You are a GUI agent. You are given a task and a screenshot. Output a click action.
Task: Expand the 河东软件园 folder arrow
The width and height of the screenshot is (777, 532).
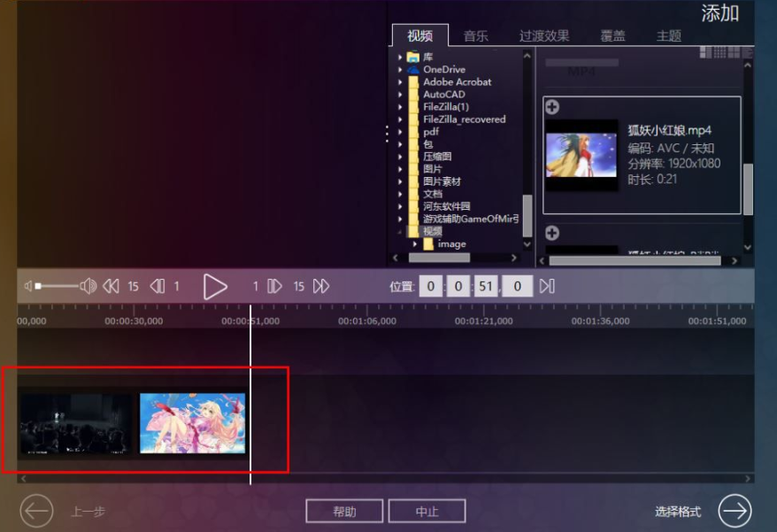pos(400,206)
